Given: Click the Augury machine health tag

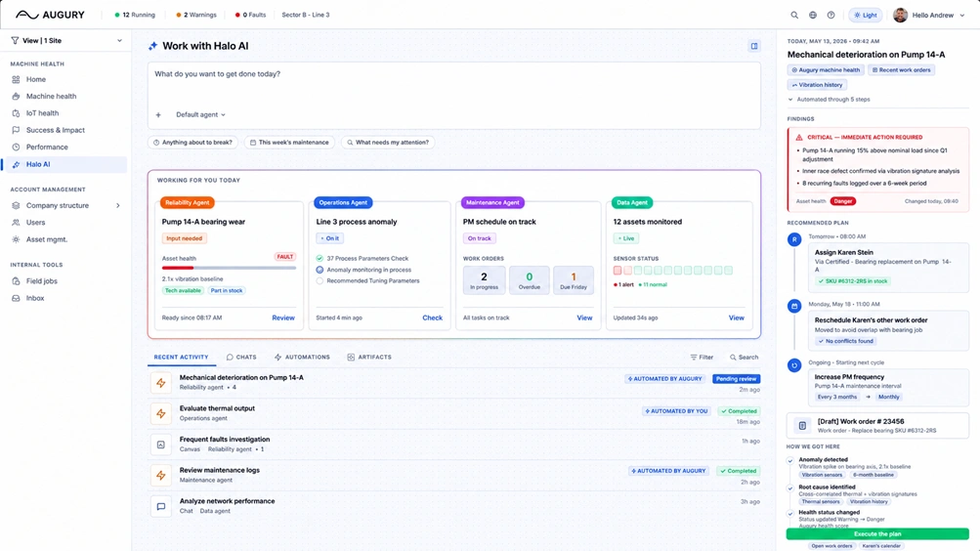Looking at the screenshot, I should coord(826,70).
